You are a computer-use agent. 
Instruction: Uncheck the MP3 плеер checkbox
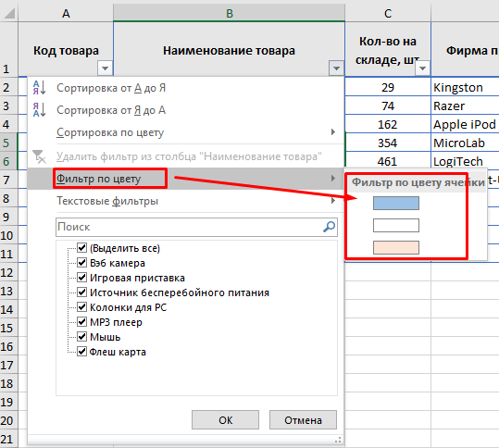pos(82,322)
